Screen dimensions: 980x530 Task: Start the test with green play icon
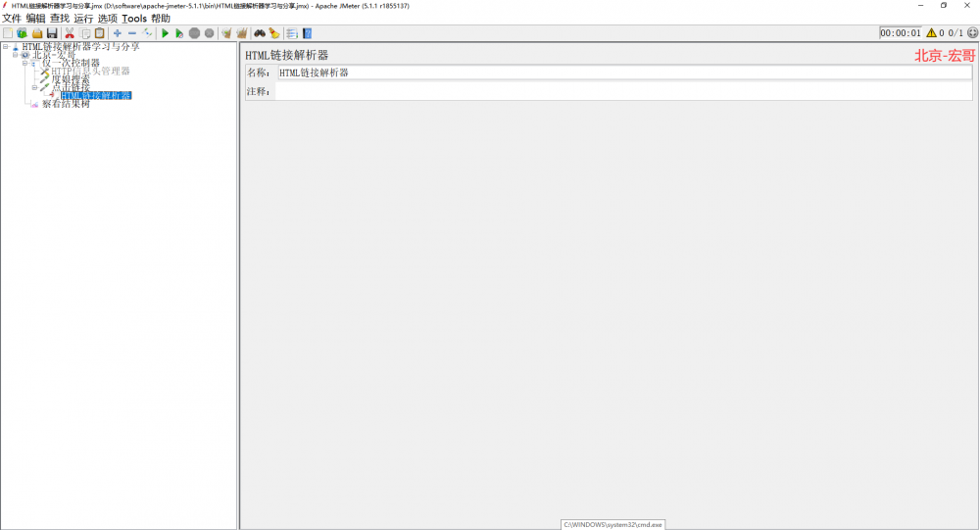tap(165, 33)
